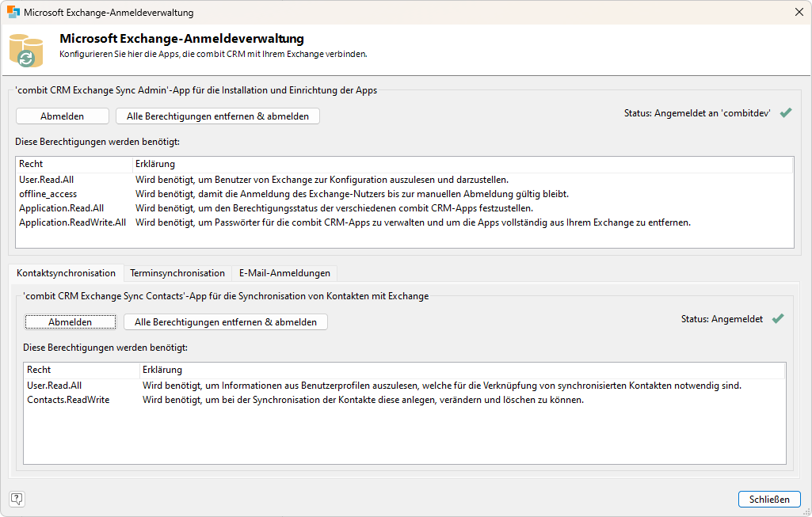Screen dimensions: 812x517
Task: Select the offline_access permission row
Action: 48,194
